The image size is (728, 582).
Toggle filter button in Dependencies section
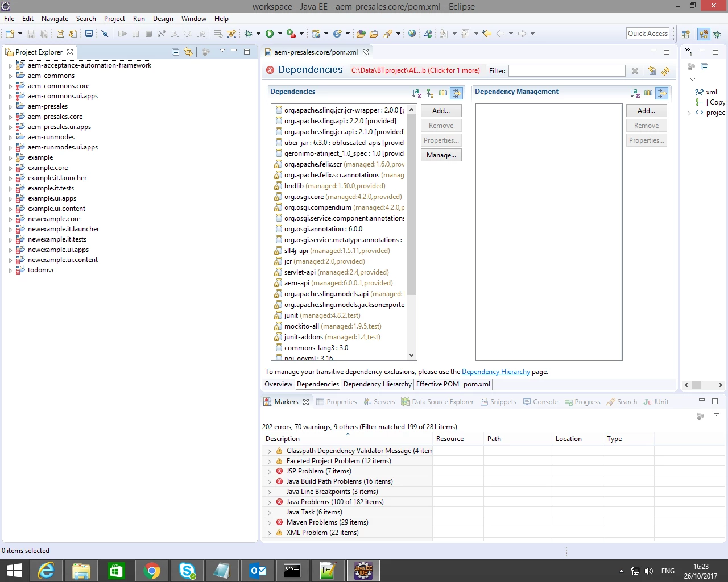coord(456,93)
